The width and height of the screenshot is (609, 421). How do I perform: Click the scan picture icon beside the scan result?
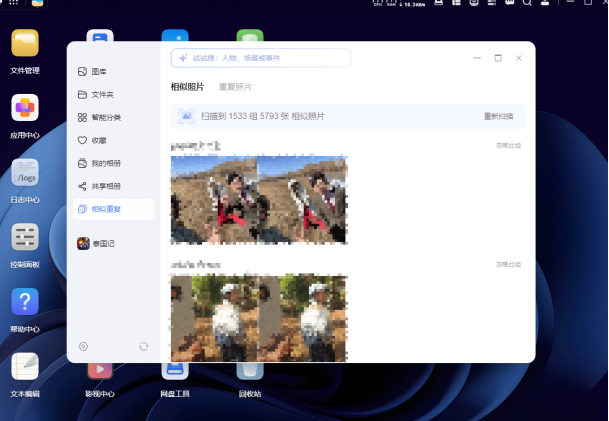pos(186,116)
